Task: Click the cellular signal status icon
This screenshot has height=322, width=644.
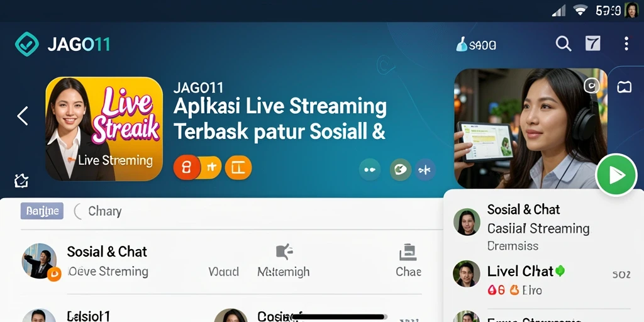Action: (x=558, y=10)
